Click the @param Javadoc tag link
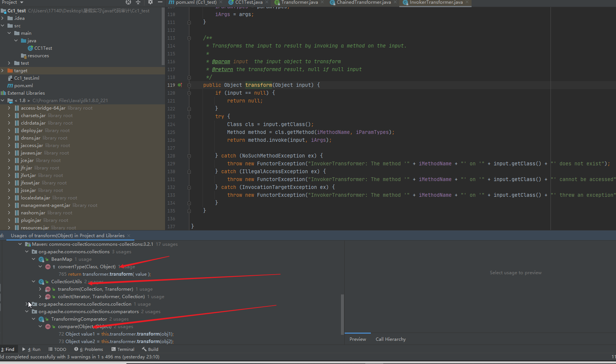The width and height of the screenshot is (616, 364). coord(221,62)
